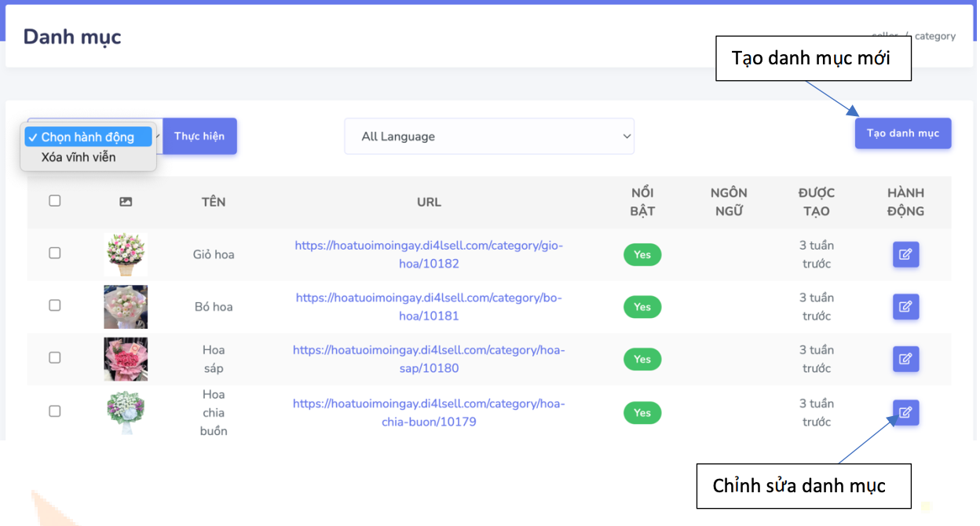The height and width of the screenshot is (526, 980).
Task: Toggle select-all checkbox in table header
Action: 55,201
